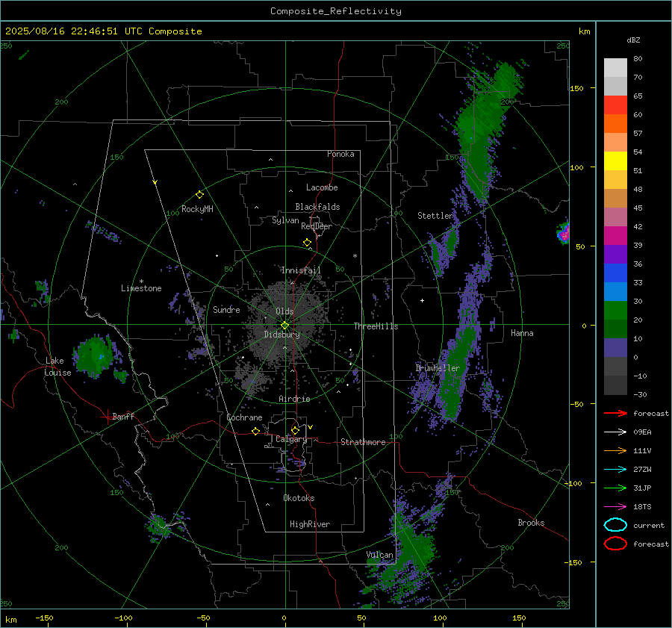Select the Olds label

click(284, 311)
